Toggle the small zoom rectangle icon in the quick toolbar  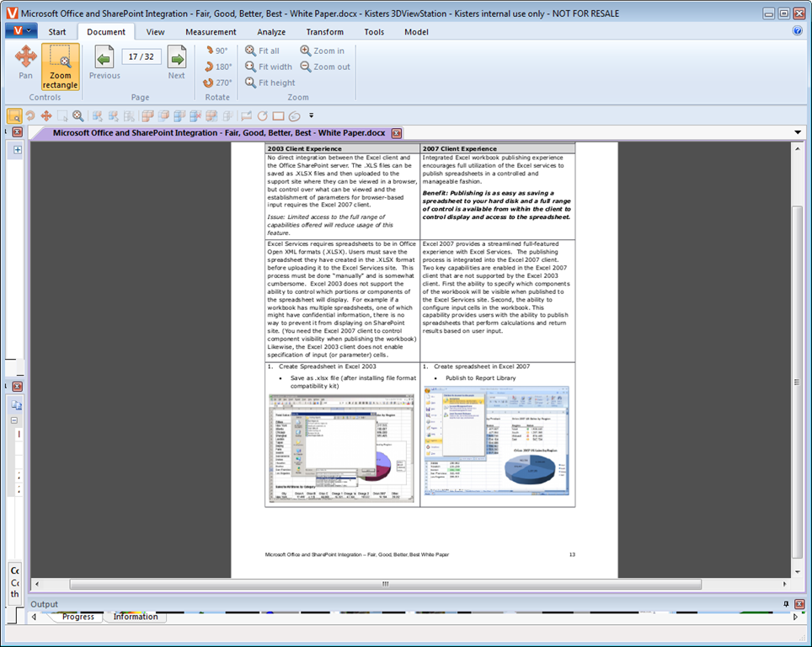(14, 115)
